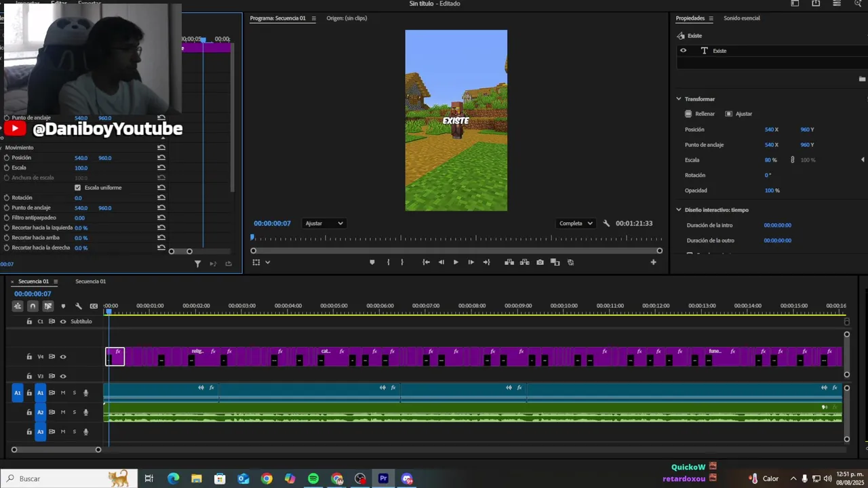Toggle V4 track output eye
This screenshot has width=868, height=488.
click(x=63, y=357)
